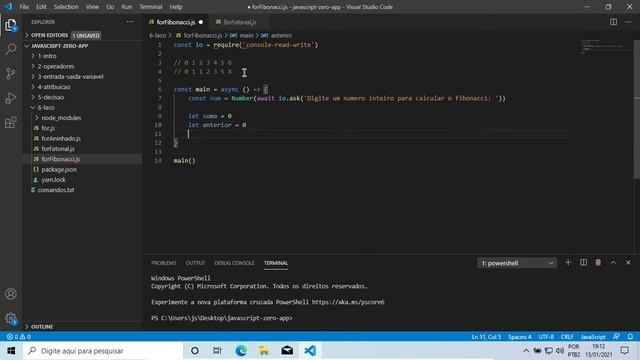640x360 pixels.
Task: Show hidden system tray icons
Action: 526,351
